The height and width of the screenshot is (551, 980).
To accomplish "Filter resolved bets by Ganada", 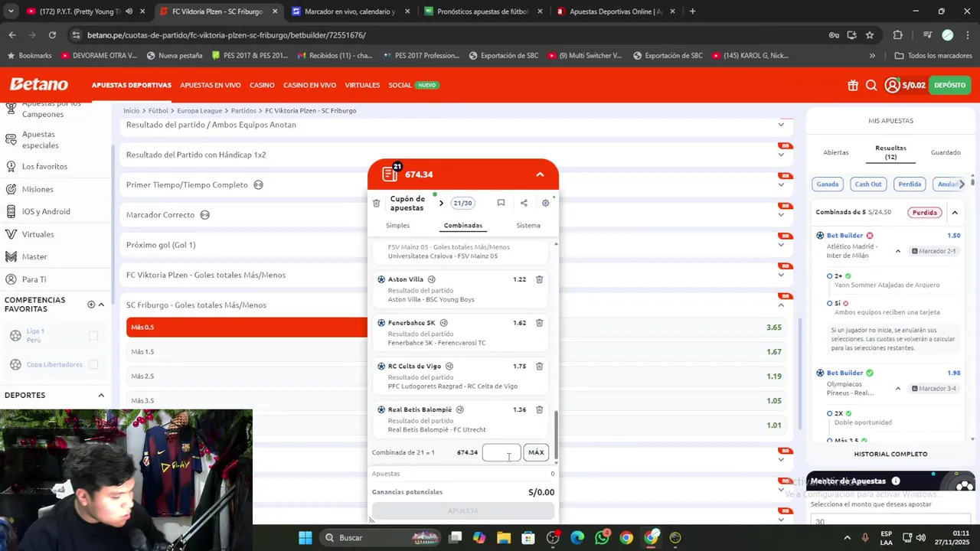I will pyautogui.click(x=828, y=184).
